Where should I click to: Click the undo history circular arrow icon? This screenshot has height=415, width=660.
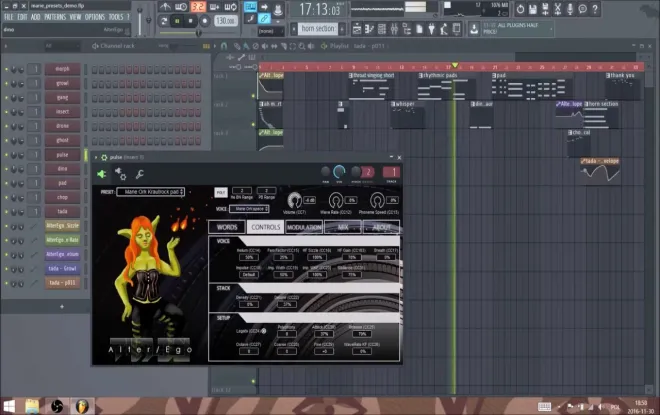tap(520, 9)
